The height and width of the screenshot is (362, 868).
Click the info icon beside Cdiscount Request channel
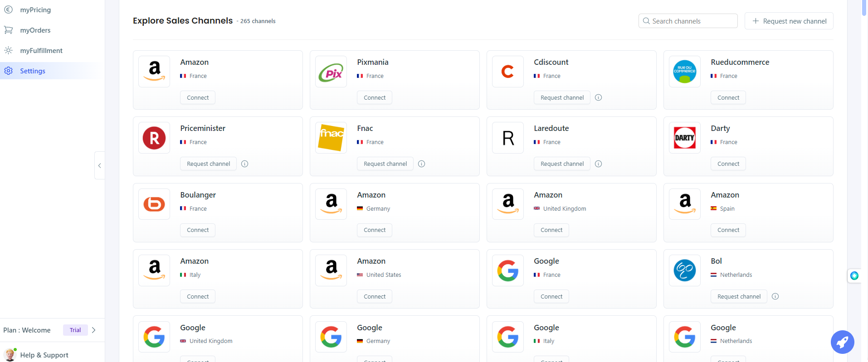pos(599,97)
